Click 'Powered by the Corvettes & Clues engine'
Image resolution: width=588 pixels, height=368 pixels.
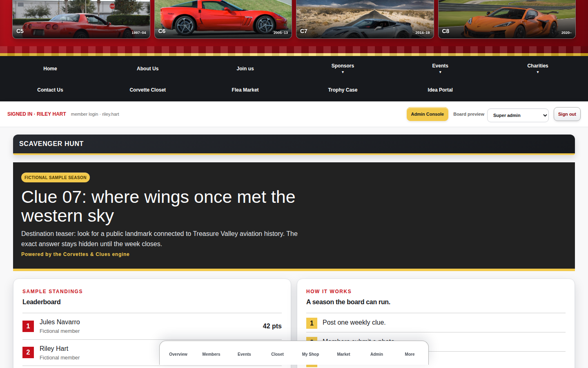pyautogui.click(x=75, y=254)
